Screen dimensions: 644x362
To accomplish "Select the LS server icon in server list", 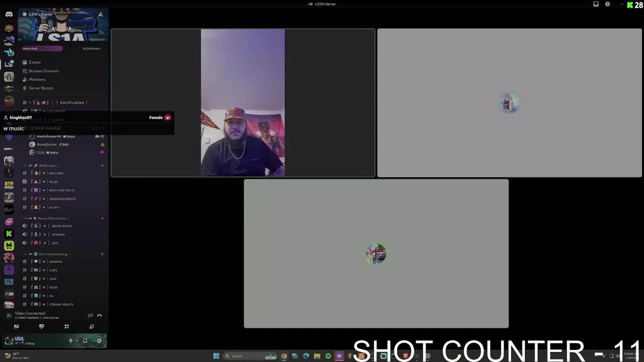I will pos(9,64).
